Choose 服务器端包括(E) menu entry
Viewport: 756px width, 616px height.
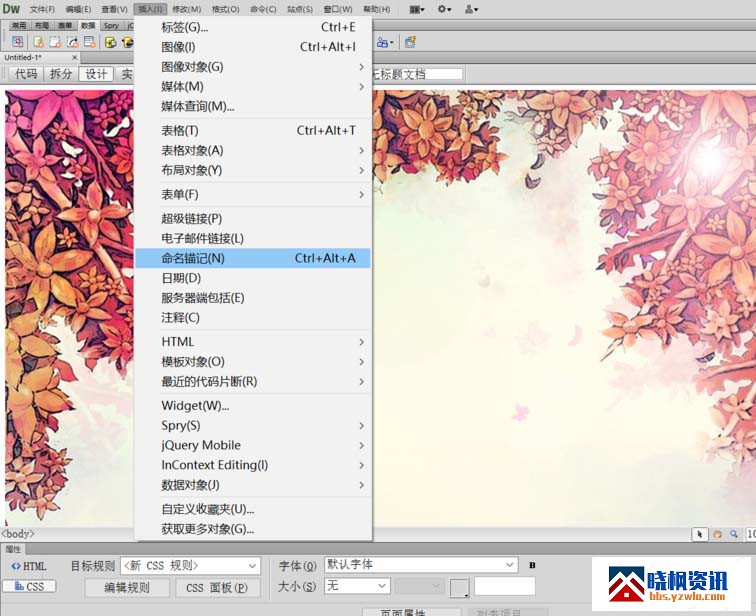pos(253,298)
